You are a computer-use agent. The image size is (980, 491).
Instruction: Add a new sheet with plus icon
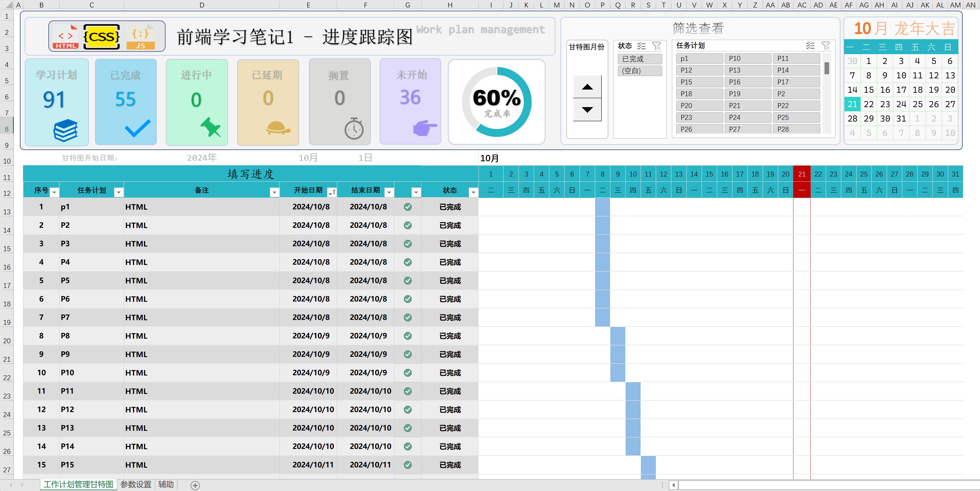(x=195, y=485)
